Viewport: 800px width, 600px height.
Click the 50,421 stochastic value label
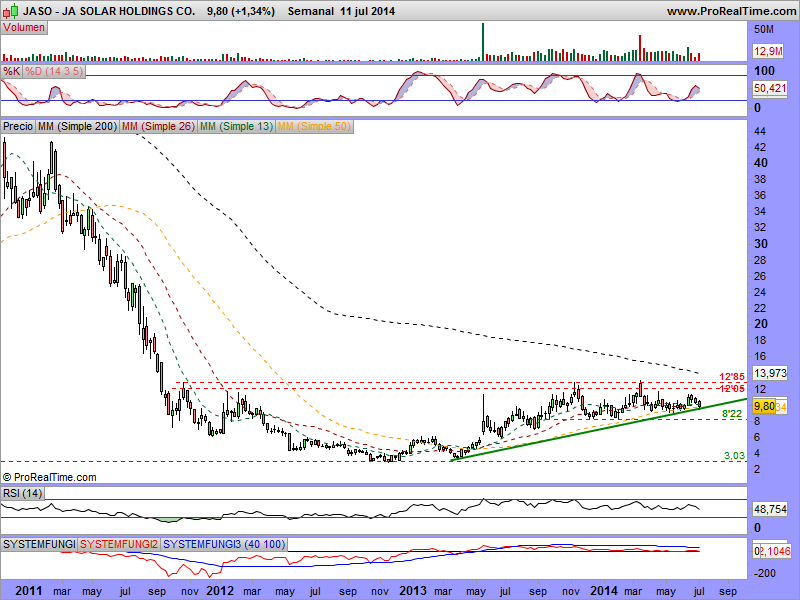(770, 88)
